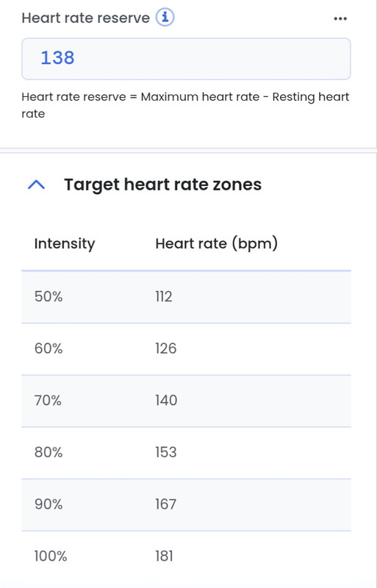
Task: Click the Target heart rate zones heading
Action: pos(163,184)
